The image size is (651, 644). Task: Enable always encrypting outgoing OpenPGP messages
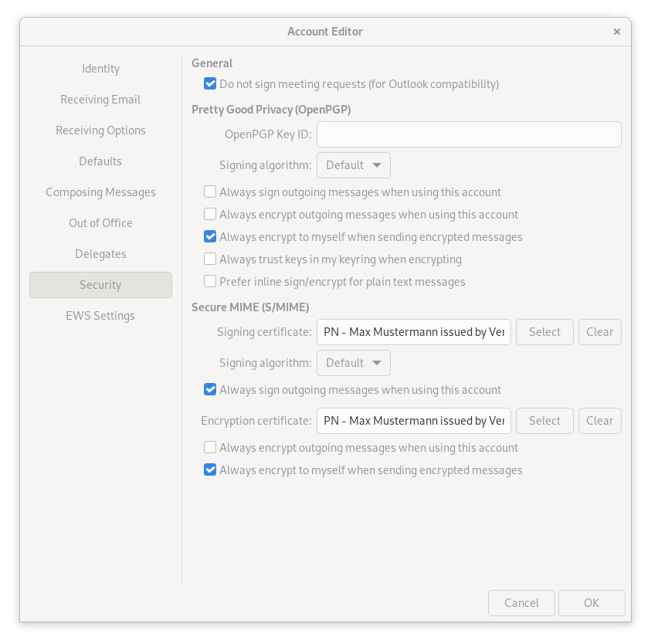(x=210, y=214)
